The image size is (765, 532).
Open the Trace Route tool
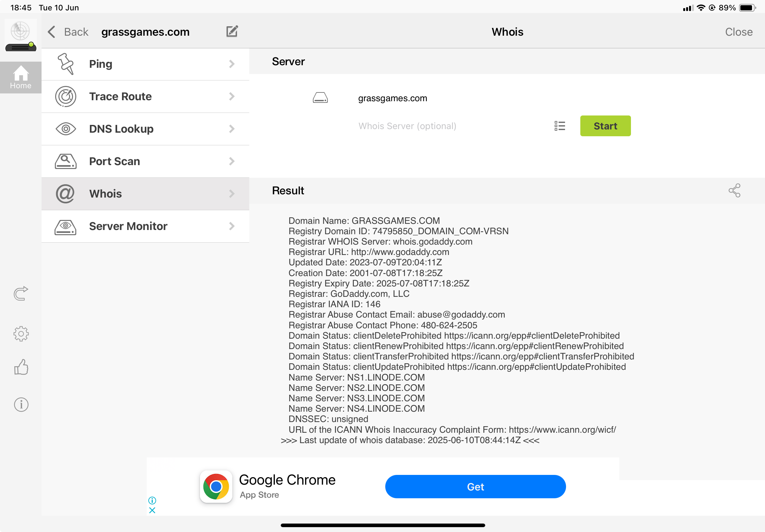tap(145, 97)
